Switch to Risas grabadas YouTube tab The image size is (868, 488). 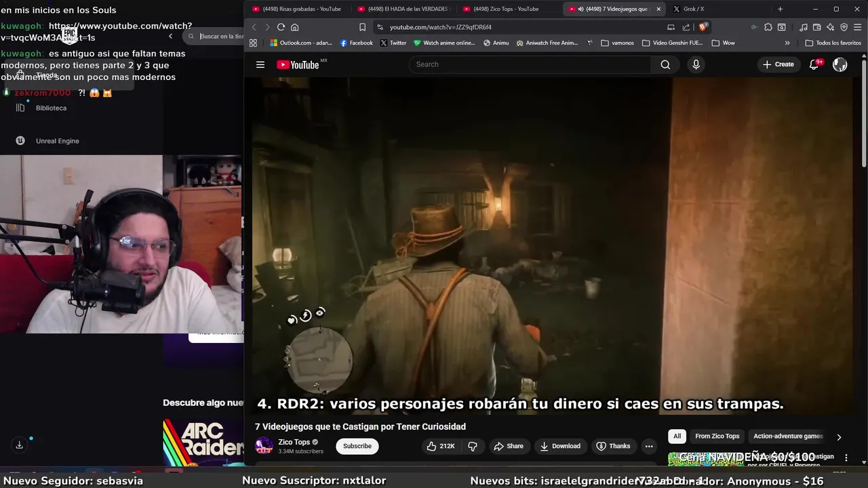[297, 9]
